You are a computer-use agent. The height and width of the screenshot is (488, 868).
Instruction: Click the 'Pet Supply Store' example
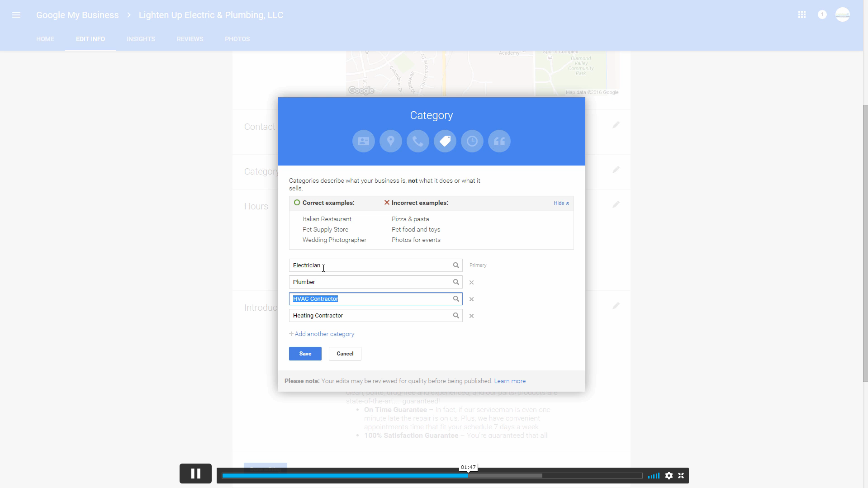[326, 230]
